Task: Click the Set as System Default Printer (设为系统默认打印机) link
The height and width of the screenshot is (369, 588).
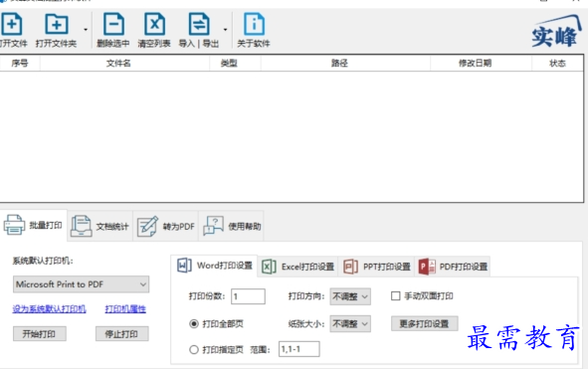Action: click(x=49, y=309)
